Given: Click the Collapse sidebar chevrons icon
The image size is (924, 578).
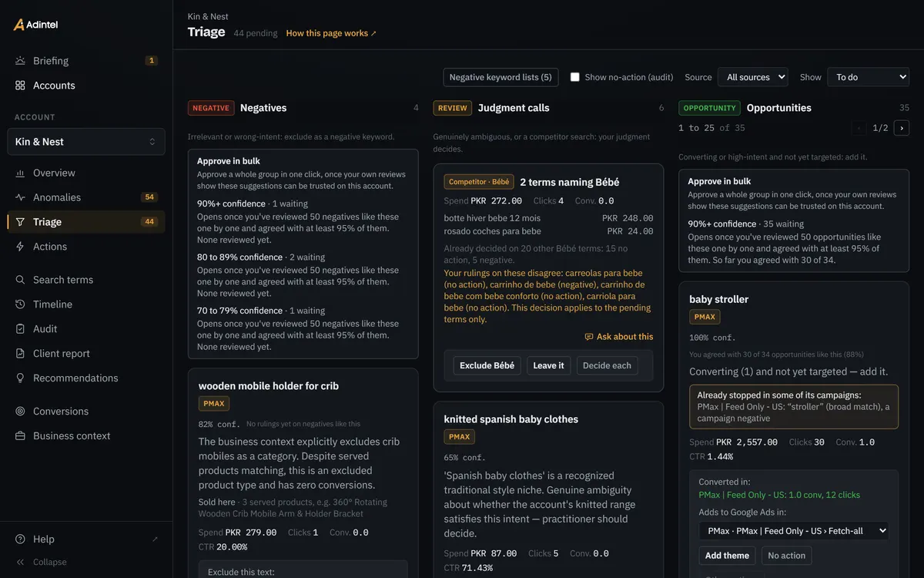Looking at the screenshot, I should tap(20, 563).
